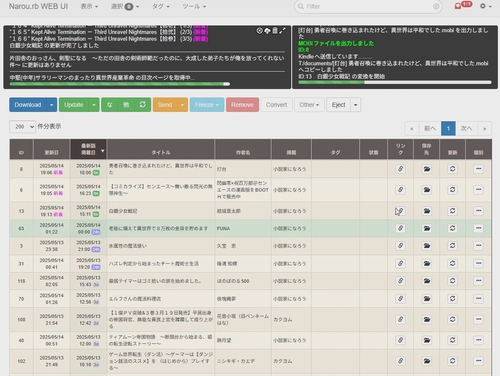This screenshot has width=500, height=376.
Task: Open the link icon for row ID 6
Action: (400, 190)
